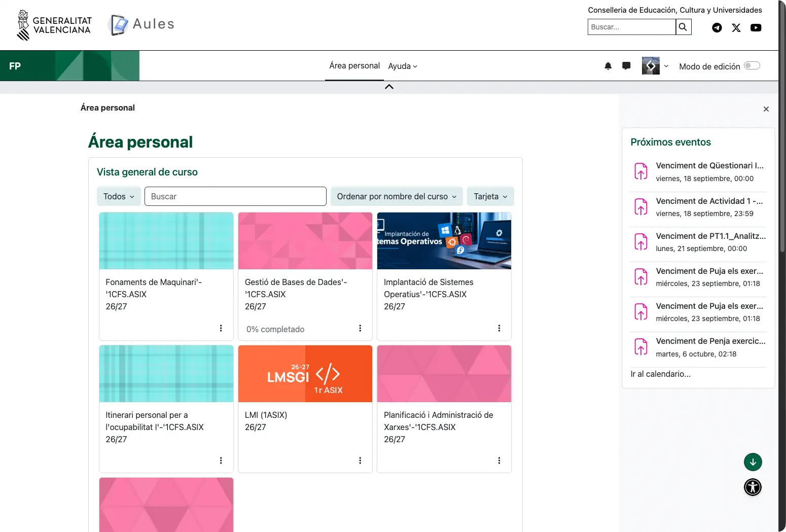Open Venciment de PT1.1_Analitz event
Screen dimensions: 786x532
point(711,236)
